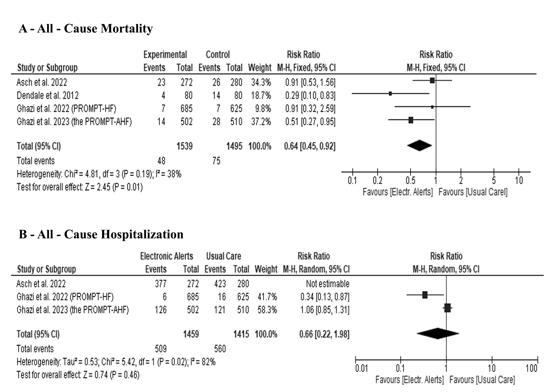Viewport: 550px width, 392px height.
Task: Click the Dendale et al. 2012 square marker
Action: 390,94
